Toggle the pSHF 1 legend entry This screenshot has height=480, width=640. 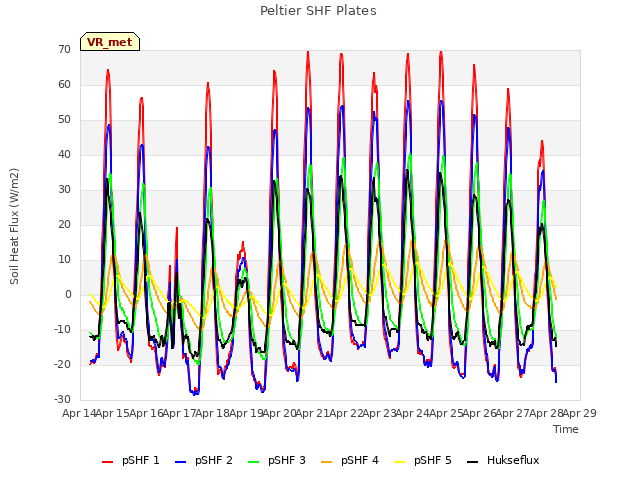click(131, 460)
